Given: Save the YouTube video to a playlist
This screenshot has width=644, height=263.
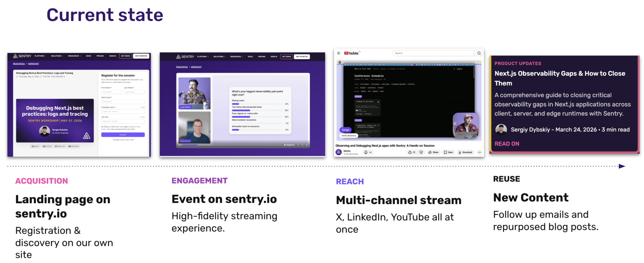Looking at the screenshot, I should coord(448,152).
